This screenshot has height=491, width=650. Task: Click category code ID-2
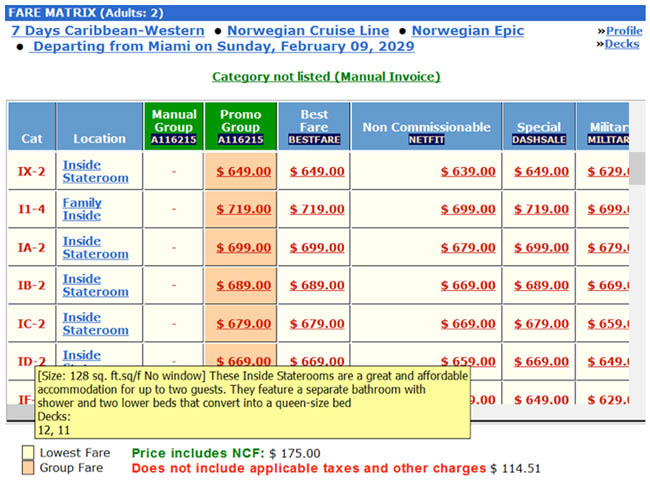(32, 361)
